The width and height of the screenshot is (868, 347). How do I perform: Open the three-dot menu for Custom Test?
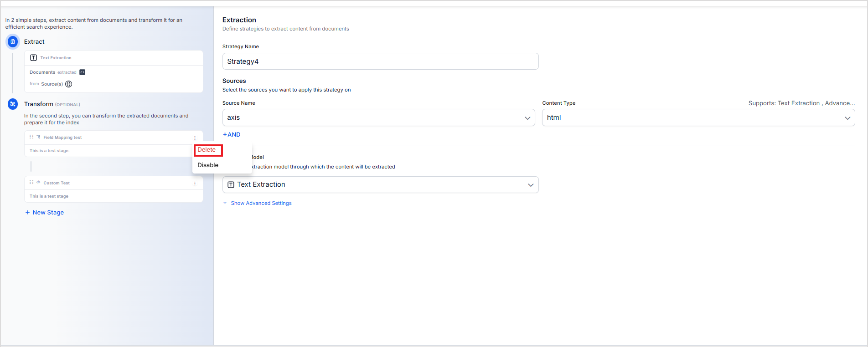pos(195,184)
